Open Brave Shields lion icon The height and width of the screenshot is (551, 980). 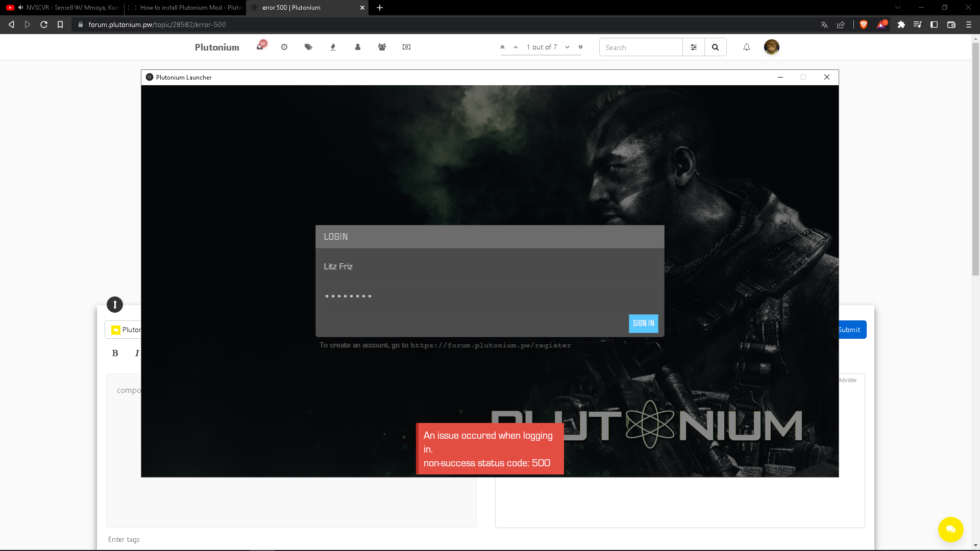coord(864,24)
